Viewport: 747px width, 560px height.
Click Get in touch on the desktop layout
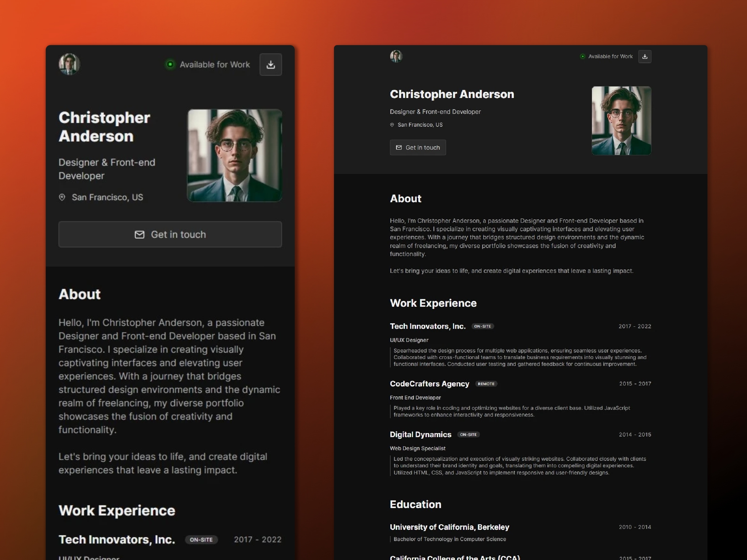pos(418,147)
